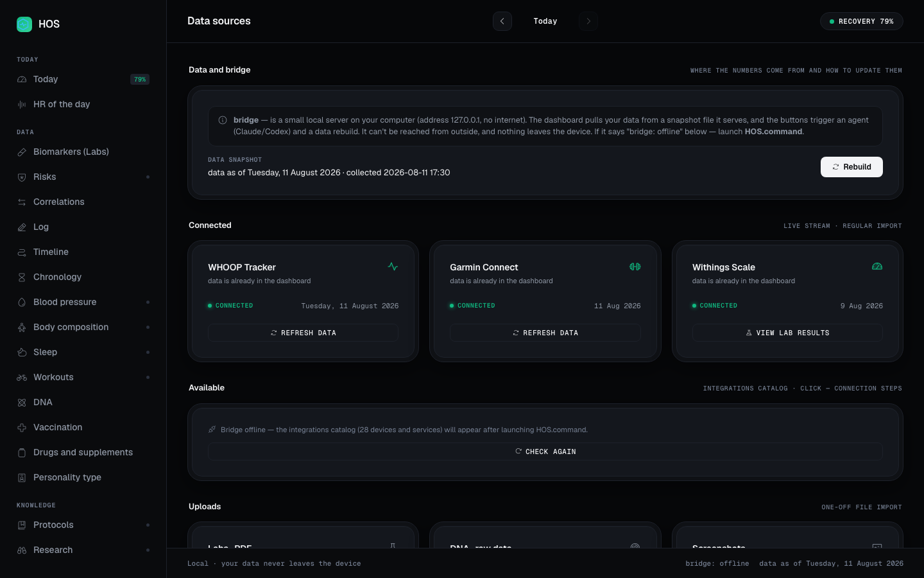Click the Vaccination cross icon
This screenshot has width=924, height=578.
(x=22, y=428)
